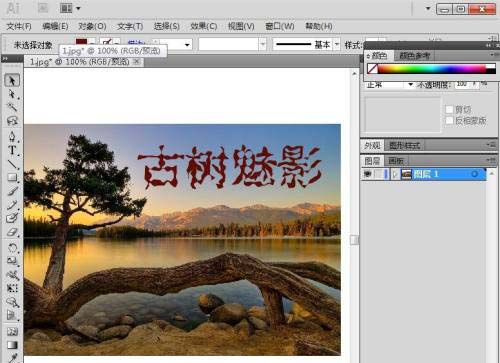Expand 图层 1 with its disclosure triangle

click(x=394, y=174)
